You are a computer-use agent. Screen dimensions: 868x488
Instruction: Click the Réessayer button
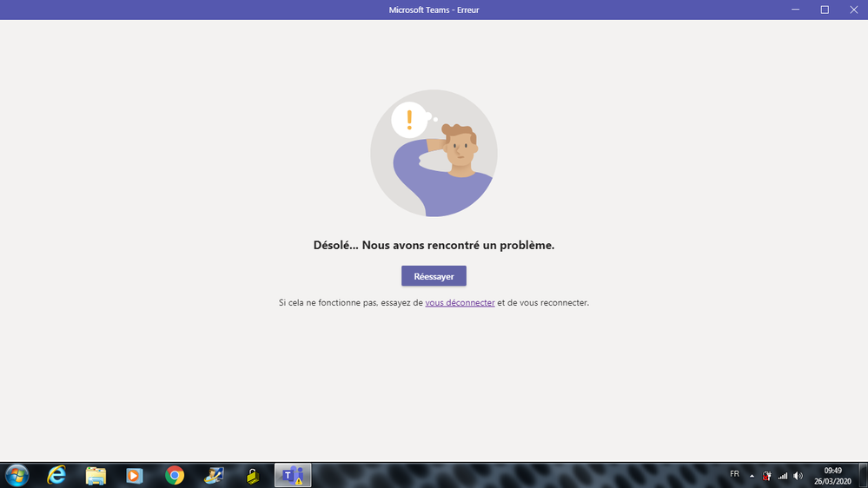pos(434,276)
